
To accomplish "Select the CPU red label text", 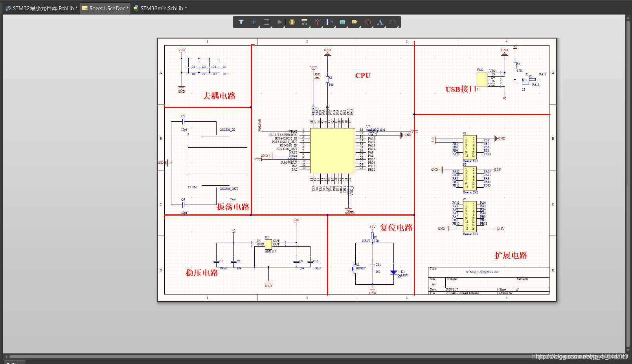I will pos(363,75).
